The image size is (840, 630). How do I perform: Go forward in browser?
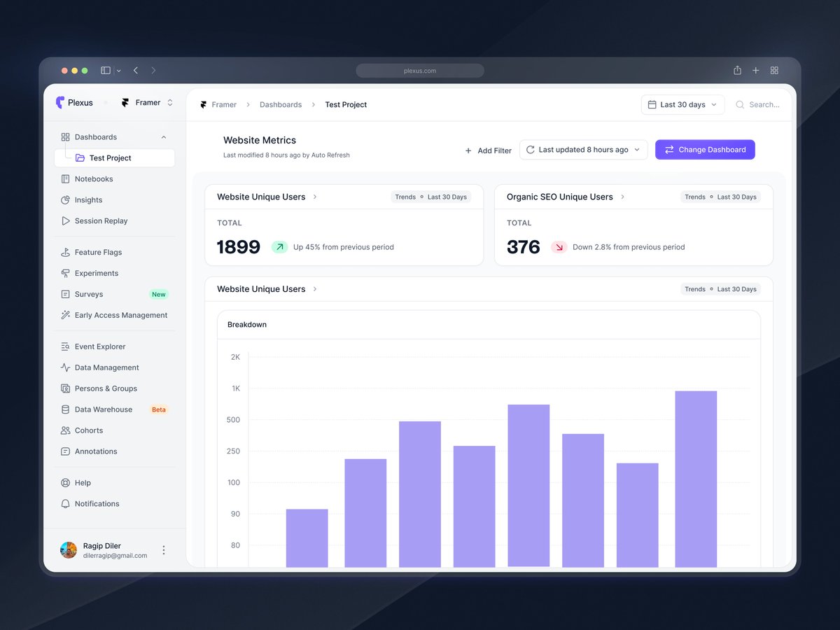tap(153, 71)
